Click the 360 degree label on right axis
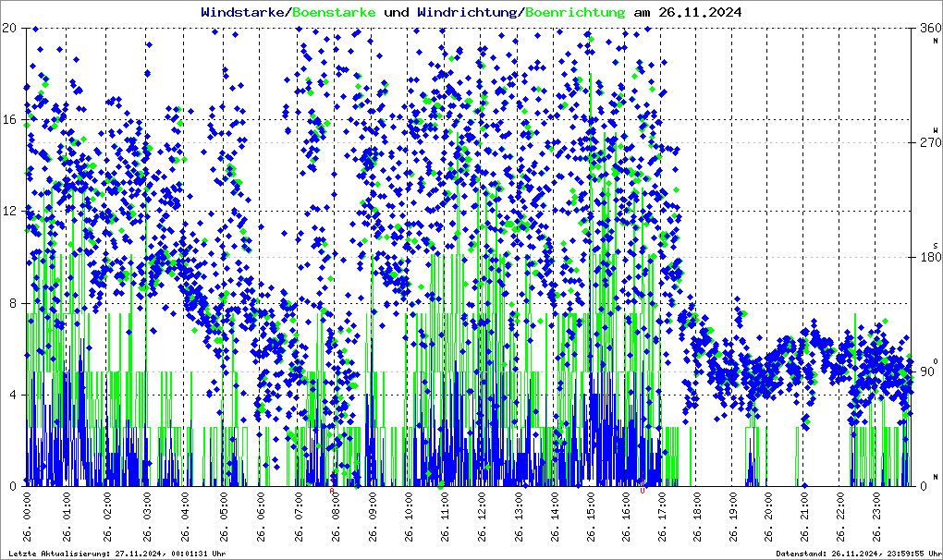Image resolution: width=943 pixels, height=560 pixels. click(x=927, y=28)
